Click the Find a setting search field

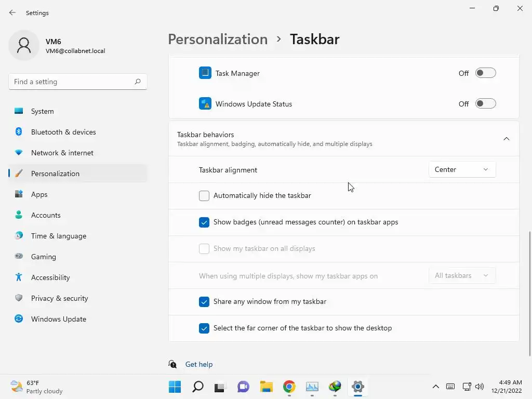click(78, 82)
